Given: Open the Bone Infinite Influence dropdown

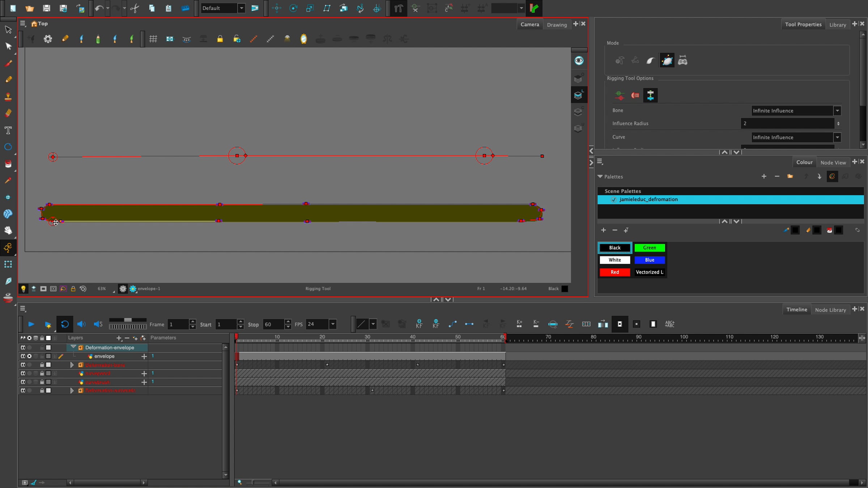Looking at the screenshot, I should [x=837, y=111].
